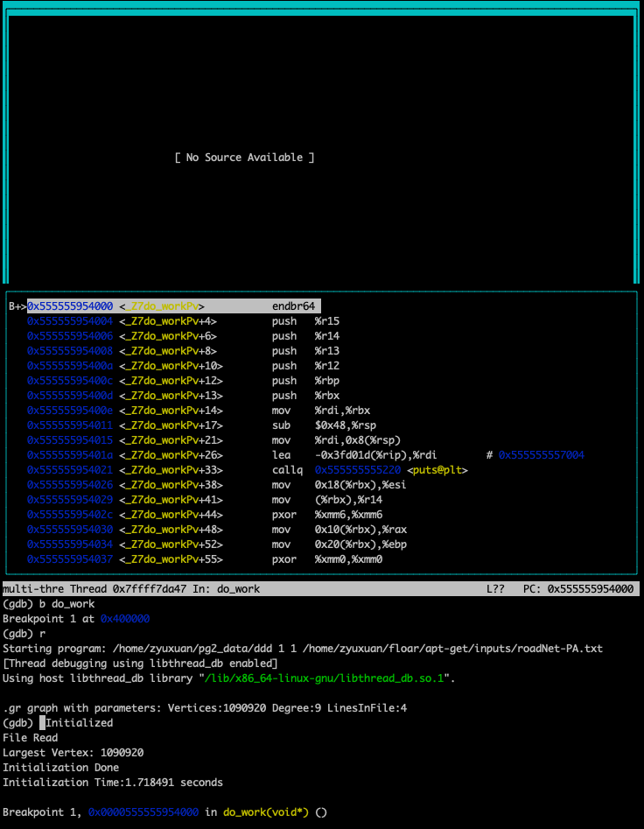Click the lea -0x3fd01d(%rip),%rdi instruction
Screen dimensions: 644x829
pyautogui.click(x=354, y=454)
